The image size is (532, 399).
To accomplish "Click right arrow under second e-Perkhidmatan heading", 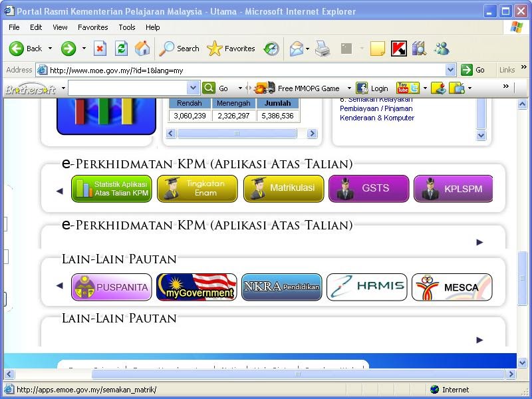I will point(479,242).
